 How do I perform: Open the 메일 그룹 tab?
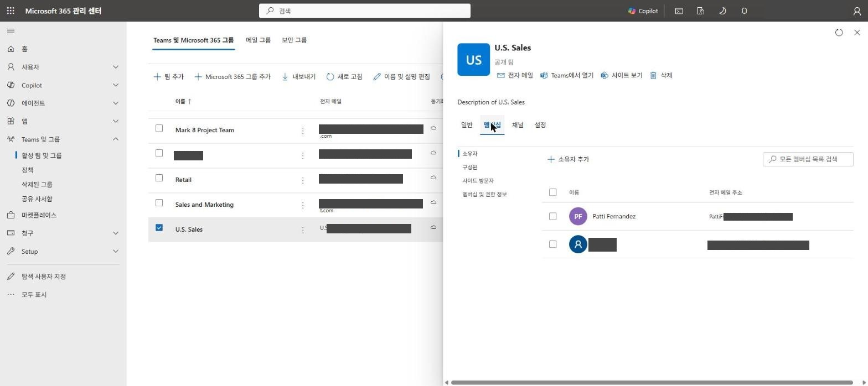[259, 40]
